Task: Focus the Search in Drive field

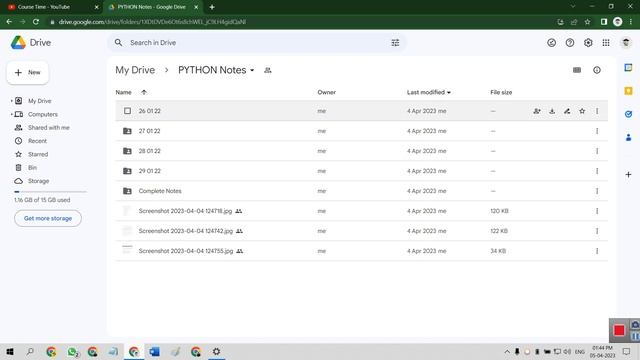Action: [257, 42]
